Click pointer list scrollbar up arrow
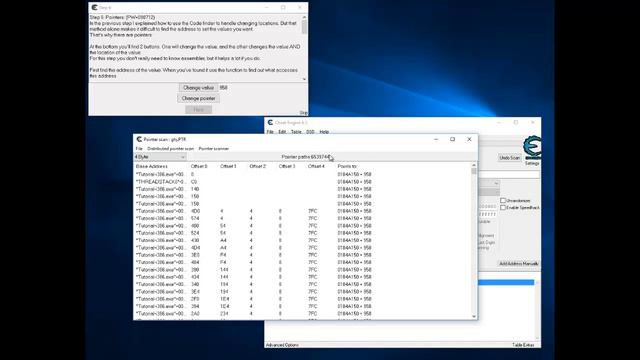The width and height of the screenshot is (640, 360). (474, 165)
